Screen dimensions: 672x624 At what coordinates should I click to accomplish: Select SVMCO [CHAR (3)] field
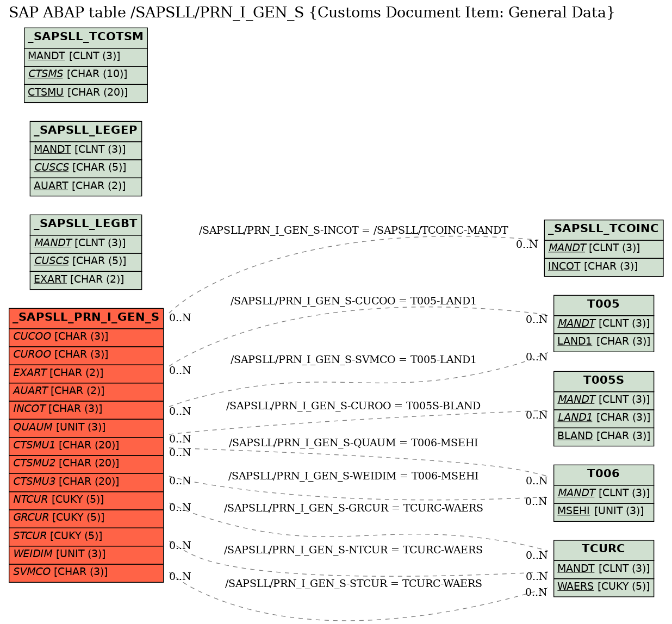coord(86,573)
